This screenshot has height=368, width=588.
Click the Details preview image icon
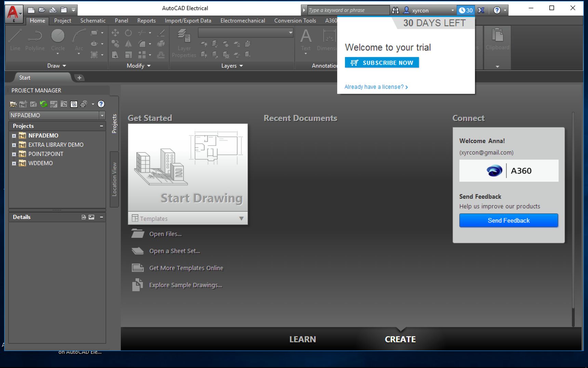[x=91, y=217]
